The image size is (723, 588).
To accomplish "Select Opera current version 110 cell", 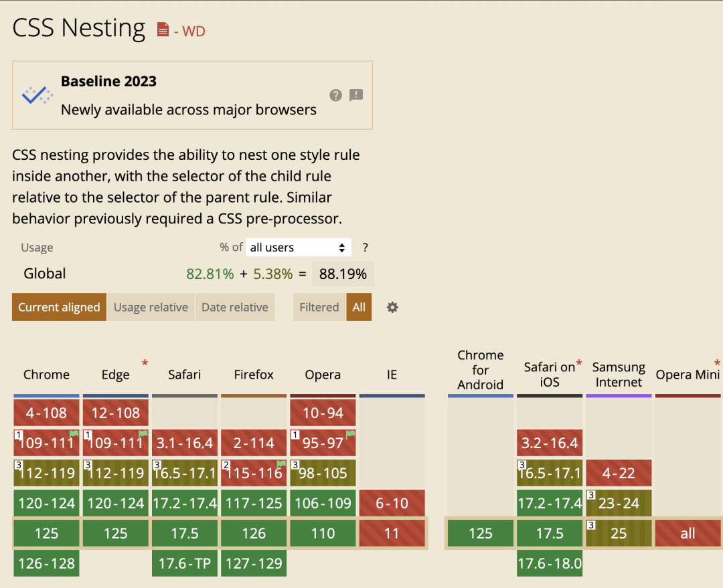I will pyautogui.click(x=323, y=533).
